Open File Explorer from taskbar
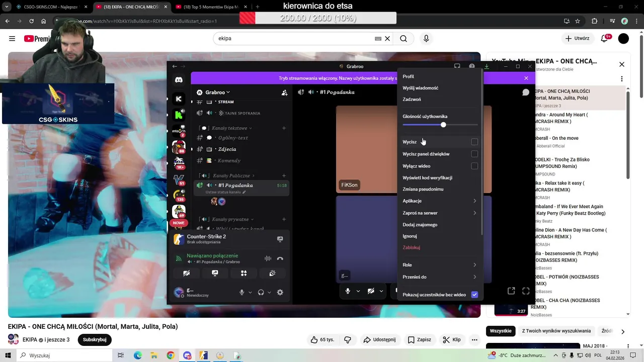The image size is (644, 362). coord(154,355)
